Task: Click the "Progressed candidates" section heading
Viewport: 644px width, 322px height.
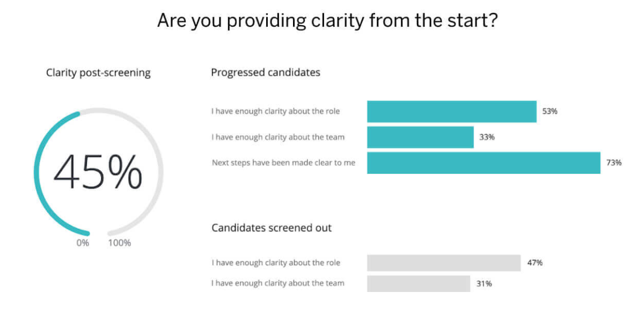Action: 266,72
